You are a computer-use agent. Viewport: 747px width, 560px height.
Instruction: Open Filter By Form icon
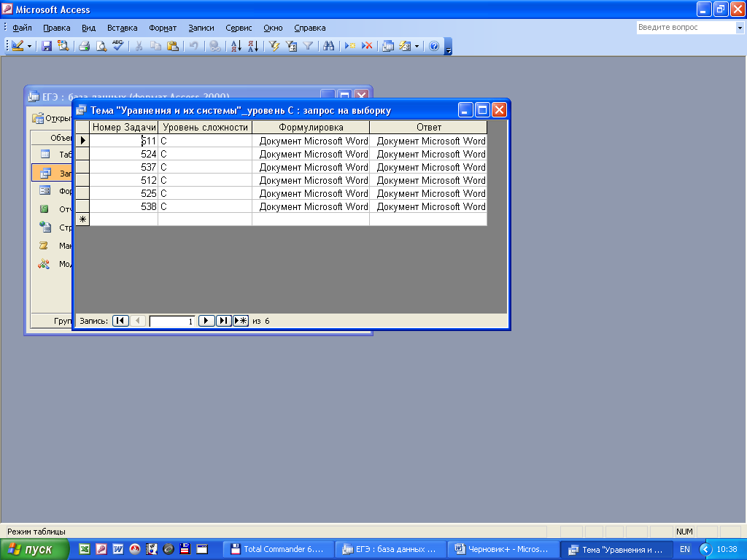[x=291, y=46]
